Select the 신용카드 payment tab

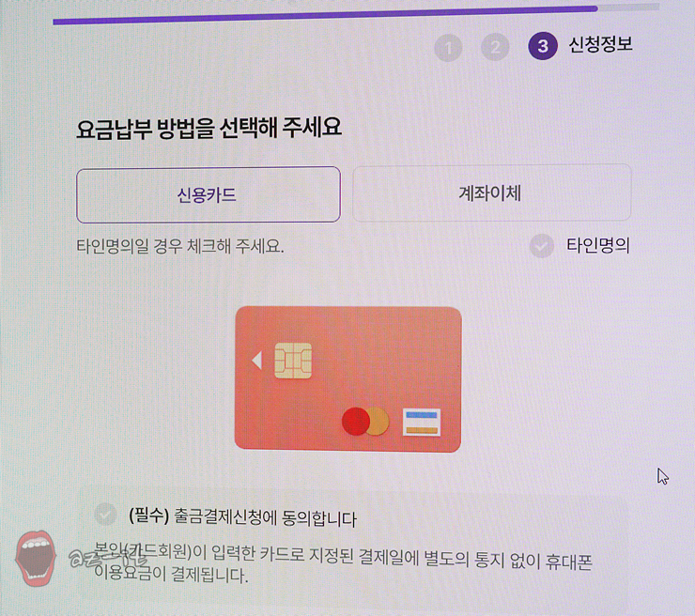click(x=208, y=194)
